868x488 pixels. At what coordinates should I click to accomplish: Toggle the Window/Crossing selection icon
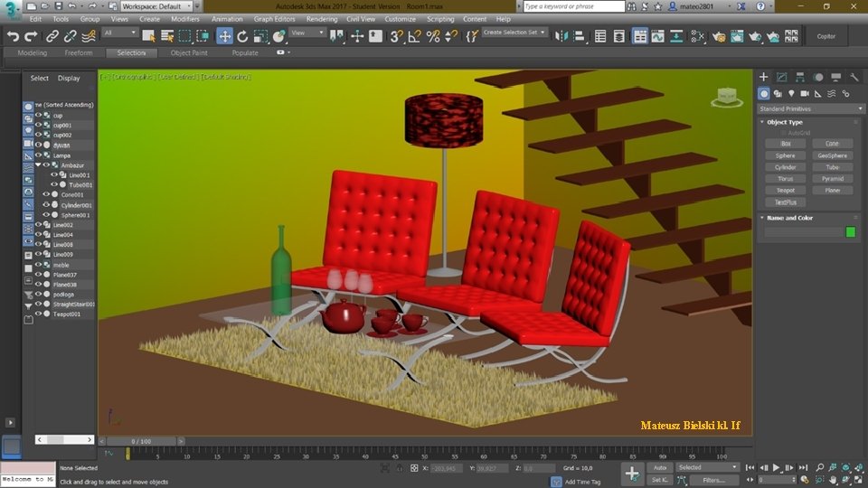203,36
